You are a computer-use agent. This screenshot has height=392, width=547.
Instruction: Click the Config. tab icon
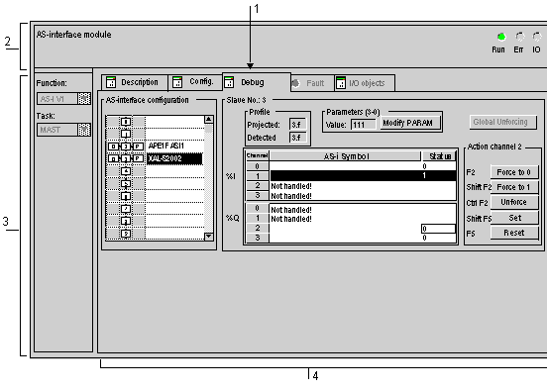coord(177,82)
